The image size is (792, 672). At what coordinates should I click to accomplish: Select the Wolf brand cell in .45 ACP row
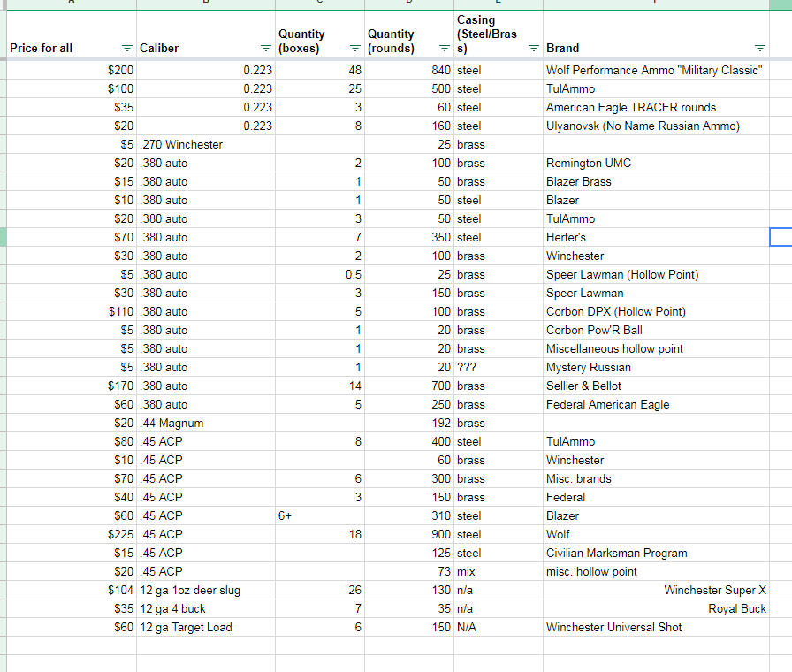pyautogui.click(x=656, y=535)
